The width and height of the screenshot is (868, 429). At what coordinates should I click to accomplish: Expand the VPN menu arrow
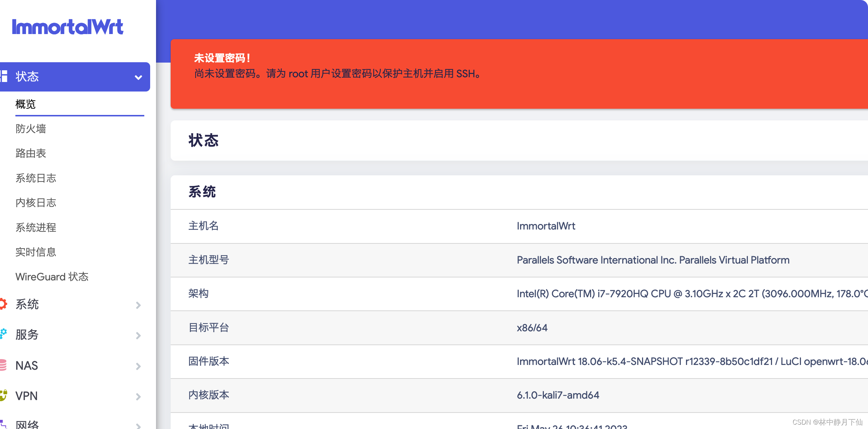click(x=138, y=396)
